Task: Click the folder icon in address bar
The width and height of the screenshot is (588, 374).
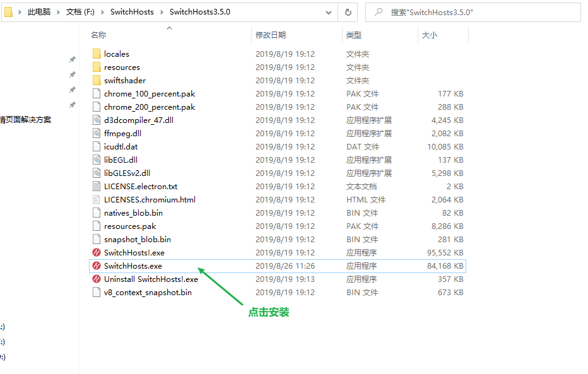Action: coord(8,12)
